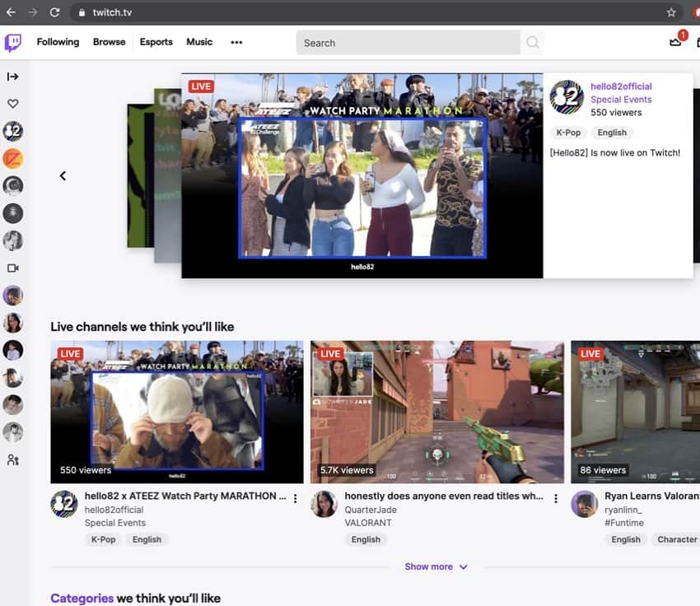Screen dimensions: 700x606
Task: Open options menu for the hello82 stream card
Action: tap(295, 499)
